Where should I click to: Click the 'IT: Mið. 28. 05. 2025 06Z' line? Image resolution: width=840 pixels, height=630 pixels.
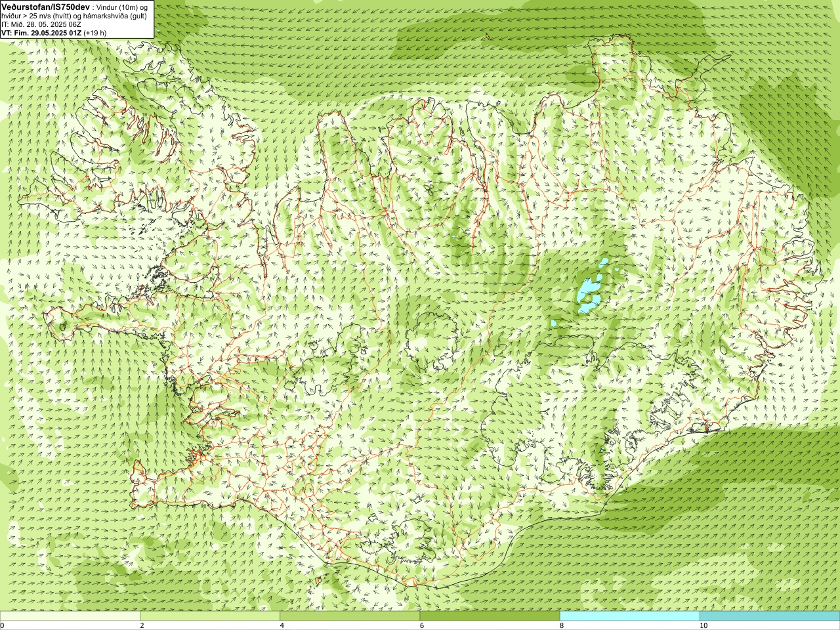pyautogui.click(x=41, y=24)
